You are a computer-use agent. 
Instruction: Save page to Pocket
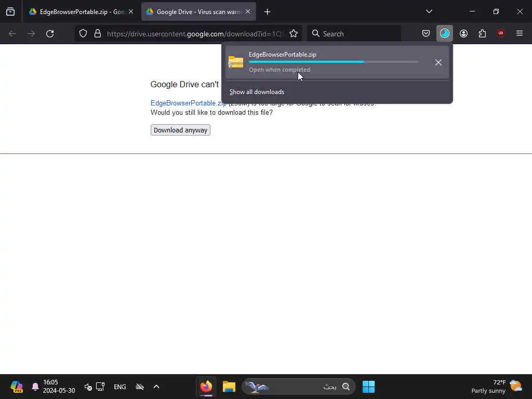(x=426, y=33)
